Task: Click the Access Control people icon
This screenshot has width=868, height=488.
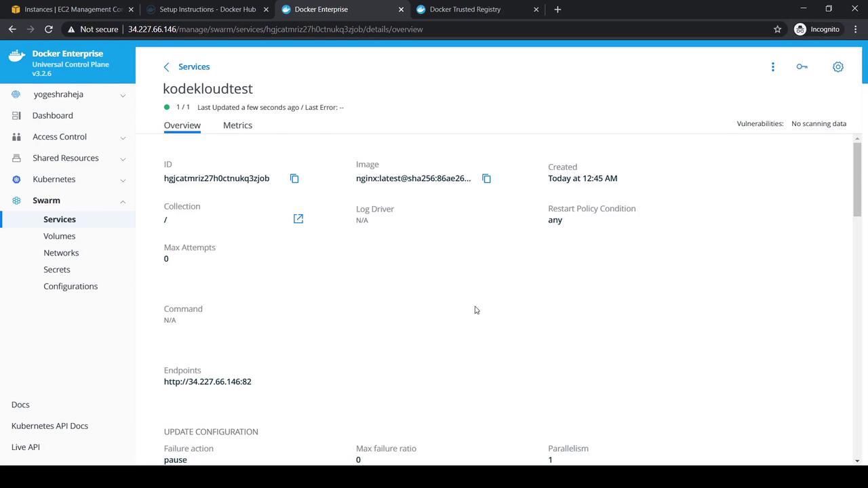Action: pyautogui.click(x=16, y=137)
